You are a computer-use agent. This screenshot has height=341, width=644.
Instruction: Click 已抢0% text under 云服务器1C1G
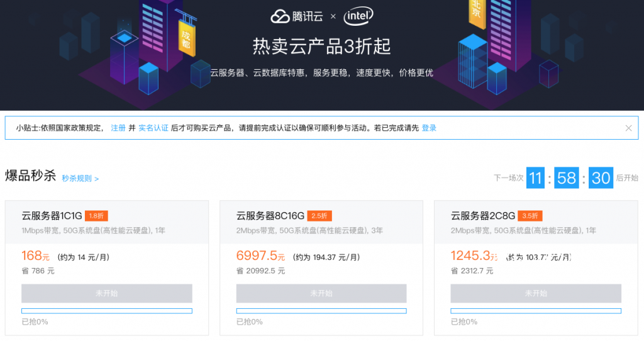[35, 321]
